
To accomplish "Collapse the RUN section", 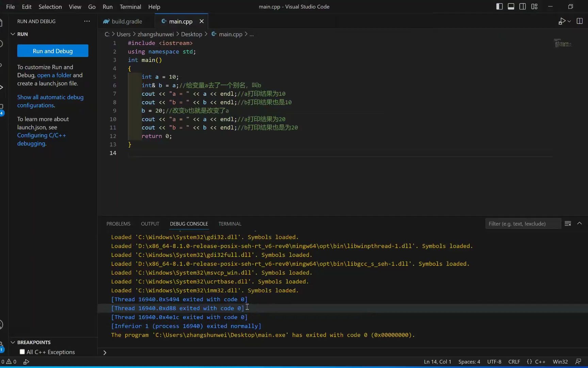I will coord(13,34).
